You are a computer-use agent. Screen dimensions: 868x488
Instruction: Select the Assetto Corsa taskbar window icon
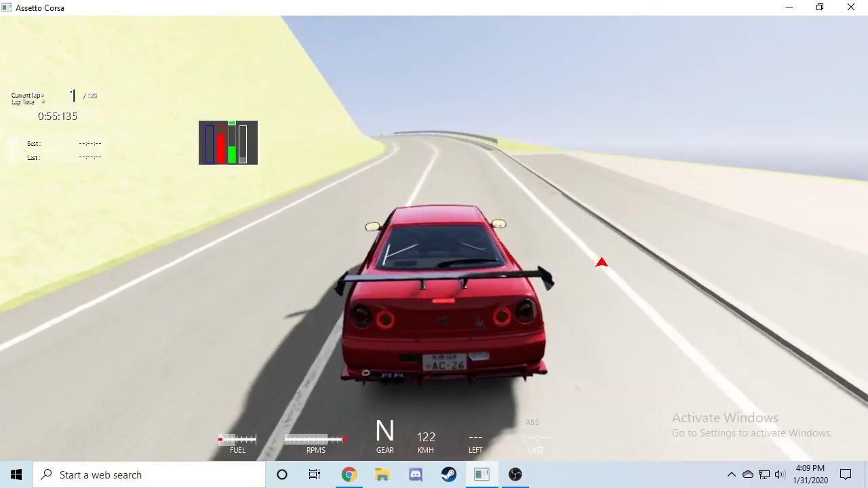pyautogui.click(x=481, y=474)
